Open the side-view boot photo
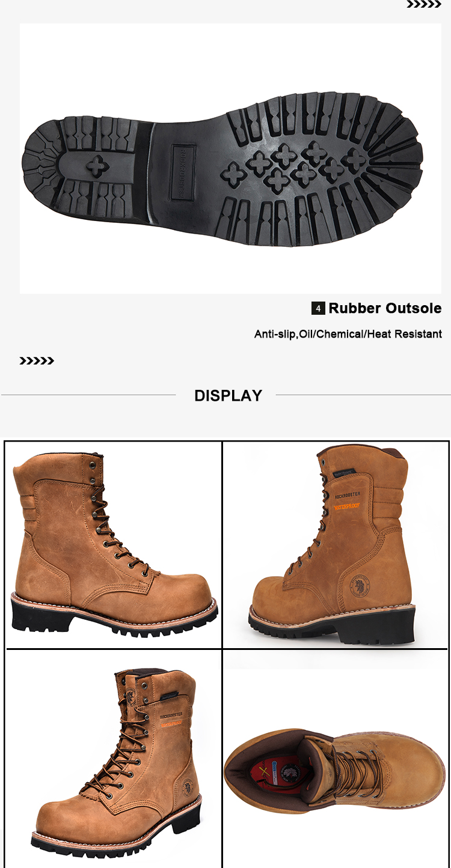This screenshot has height=868, width=451. click(x=114, y=545)
